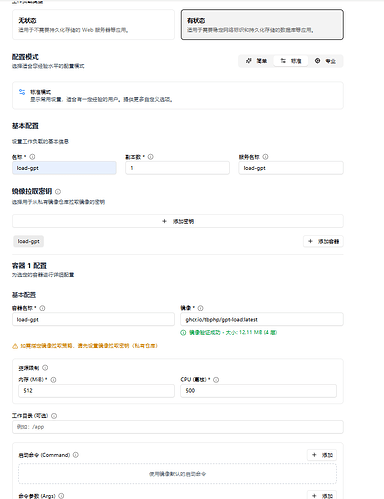Focus the CPU input showing 500

(x=259, y=391)
